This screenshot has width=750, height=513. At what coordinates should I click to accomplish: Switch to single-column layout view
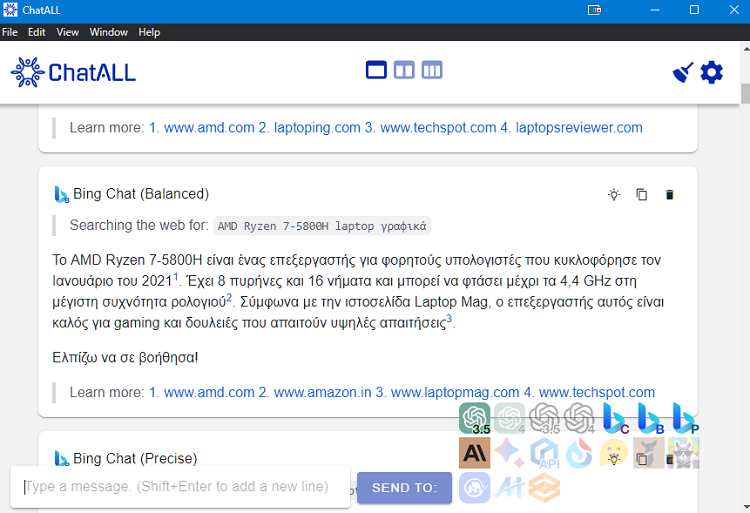[x=376, y=70]
